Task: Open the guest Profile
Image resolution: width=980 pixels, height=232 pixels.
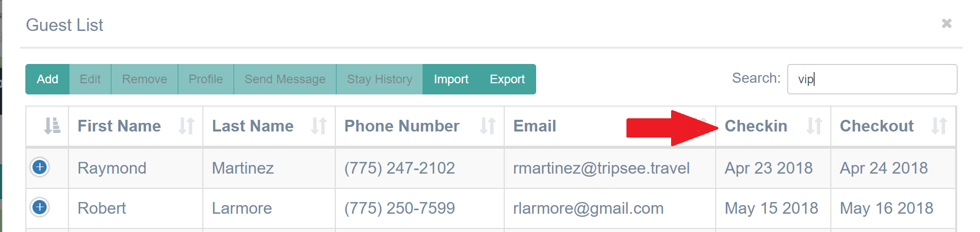Action: click(x=206, y=79)
